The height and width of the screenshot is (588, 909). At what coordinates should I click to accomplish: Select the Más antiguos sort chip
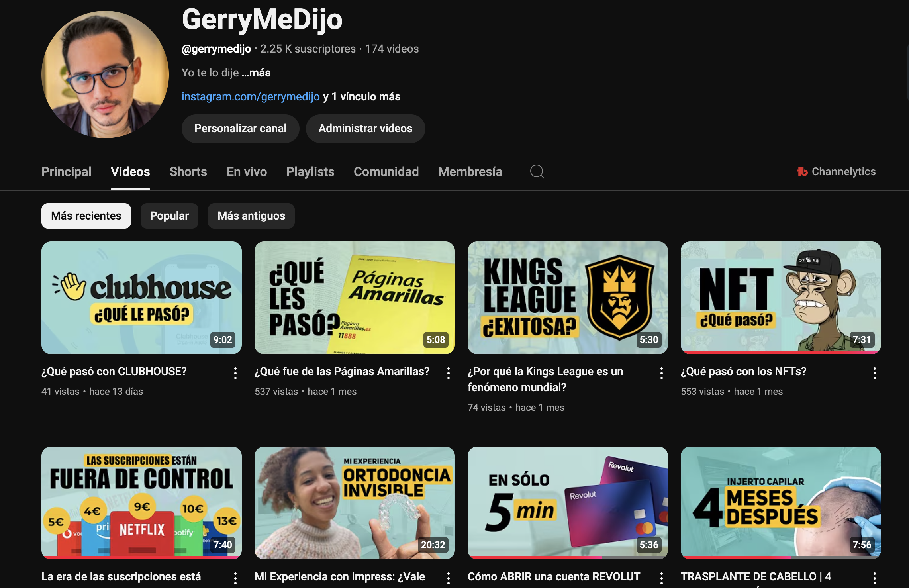point(251,216)
